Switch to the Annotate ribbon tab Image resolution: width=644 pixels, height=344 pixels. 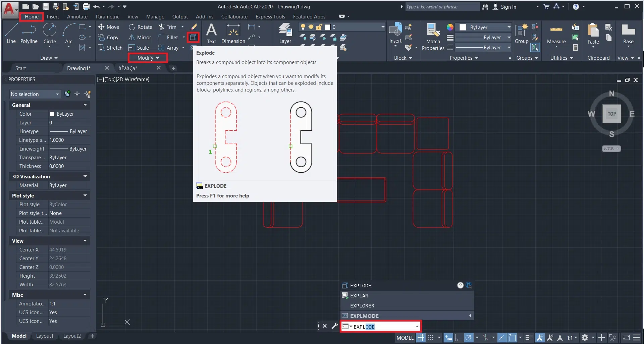(77, 17)
